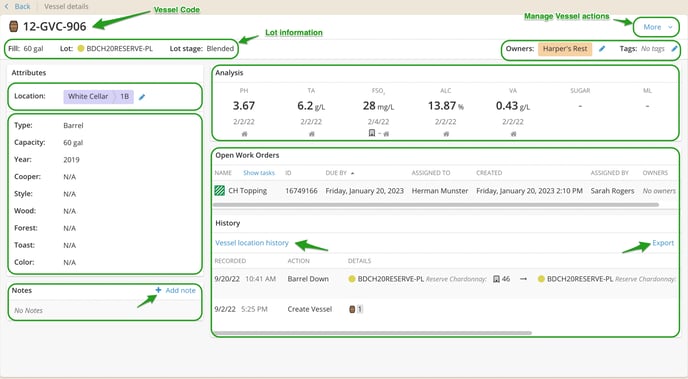Edit tags with the pencil icon
The height and width of the screenshot is (379, 688).
[x=674, y=49]
